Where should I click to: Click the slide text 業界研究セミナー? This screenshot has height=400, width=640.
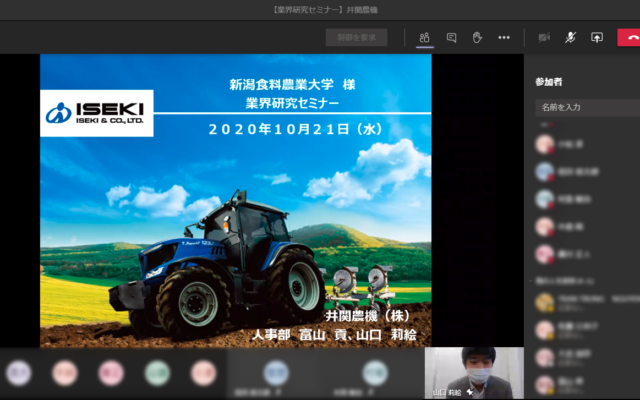coord(292,103)
